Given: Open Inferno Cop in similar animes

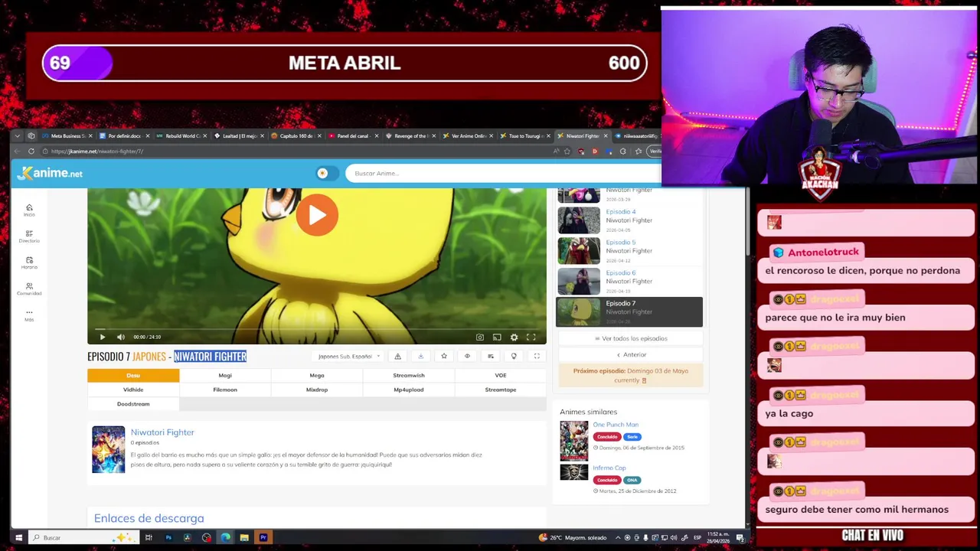Looking at the screenshot, I should [x=609, y=468].
